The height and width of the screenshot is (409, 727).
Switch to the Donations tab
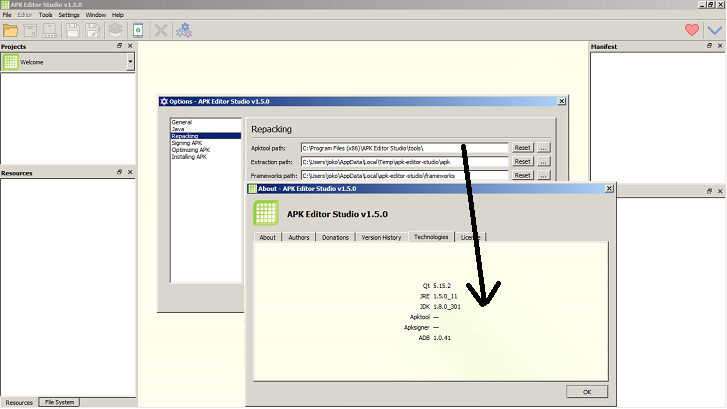point(335,237)
